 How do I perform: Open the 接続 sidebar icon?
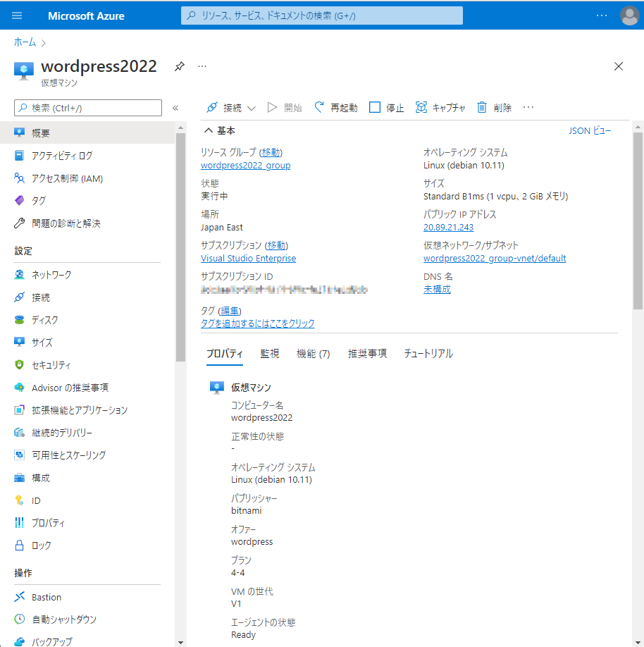[20, 297]
